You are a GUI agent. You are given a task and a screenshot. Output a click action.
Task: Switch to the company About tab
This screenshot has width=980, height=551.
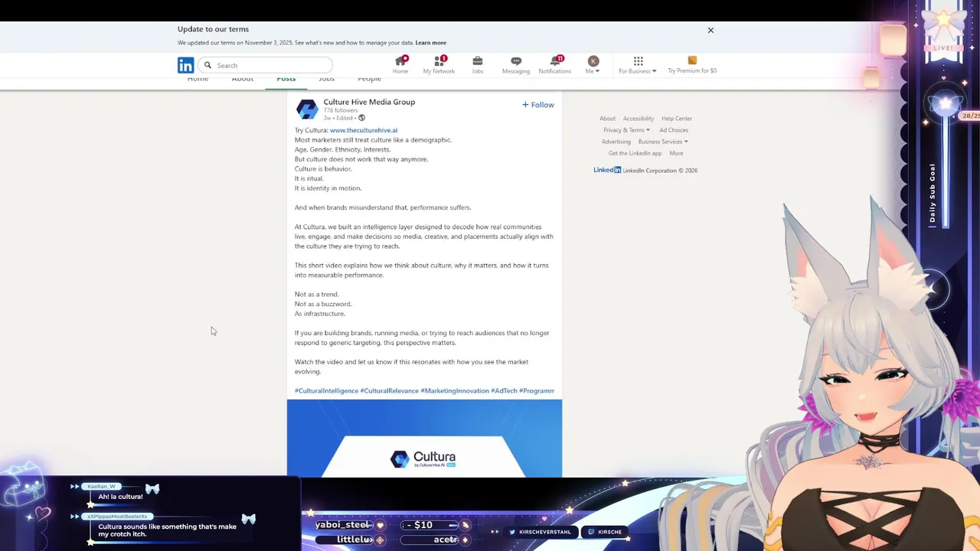(x=242, y=79)
